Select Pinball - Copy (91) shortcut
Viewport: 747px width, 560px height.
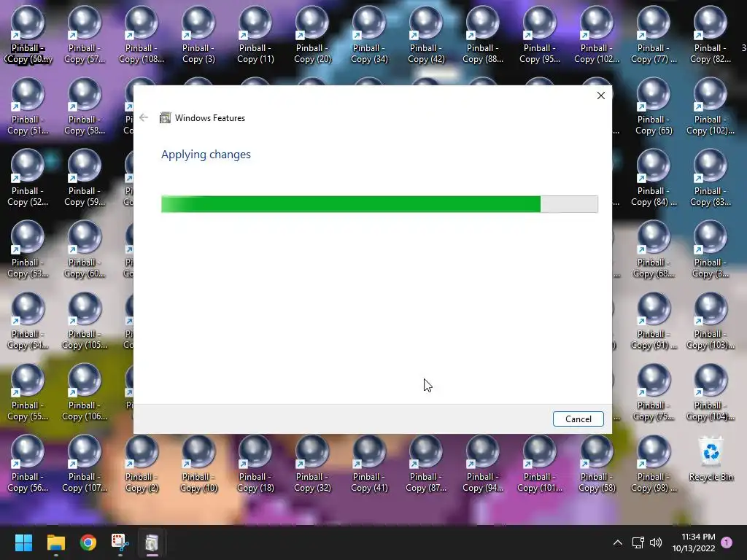[654, 322]
